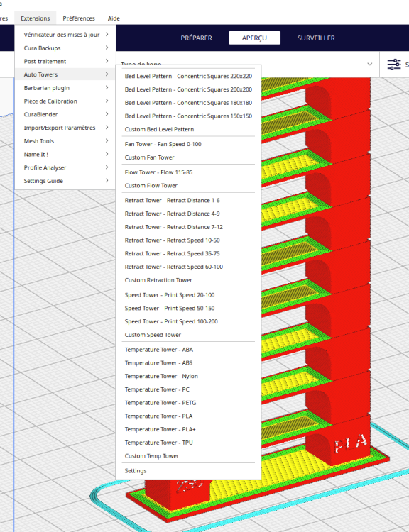409x532 pixels.
Task: Choose Bed Level Pattern Concentric Squares 220x220
Action: pyautogui.click(x=188, y=76)
